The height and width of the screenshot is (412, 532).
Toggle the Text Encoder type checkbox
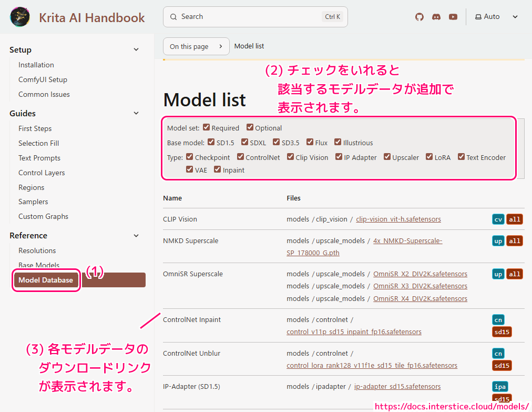coord(461,157)
